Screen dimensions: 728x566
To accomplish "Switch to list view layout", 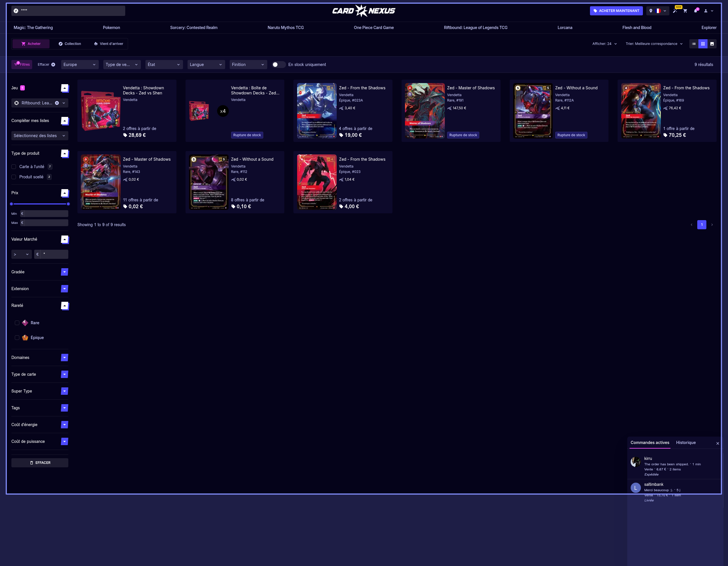I will [694, 44].
